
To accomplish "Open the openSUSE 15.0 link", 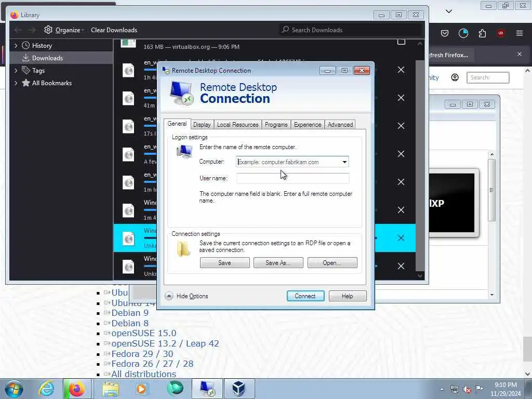I will tap(144, 333).
